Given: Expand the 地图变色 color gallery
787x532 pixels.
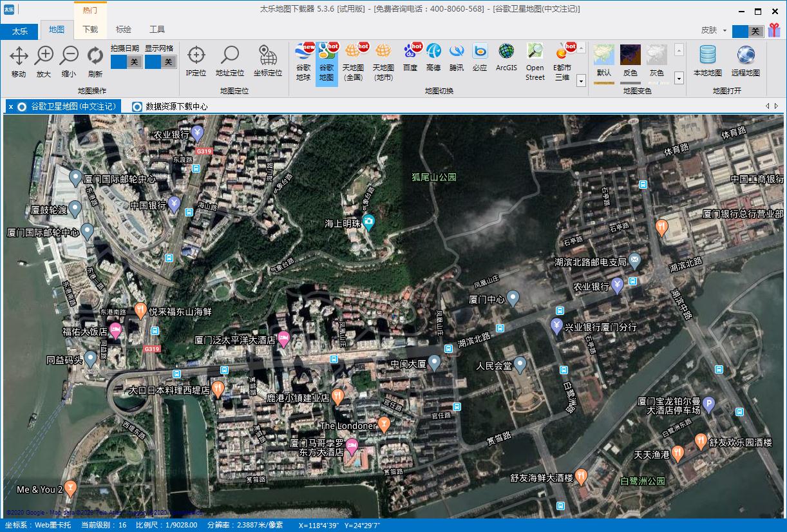Looking at the screenshot, I should pos(679,79).
